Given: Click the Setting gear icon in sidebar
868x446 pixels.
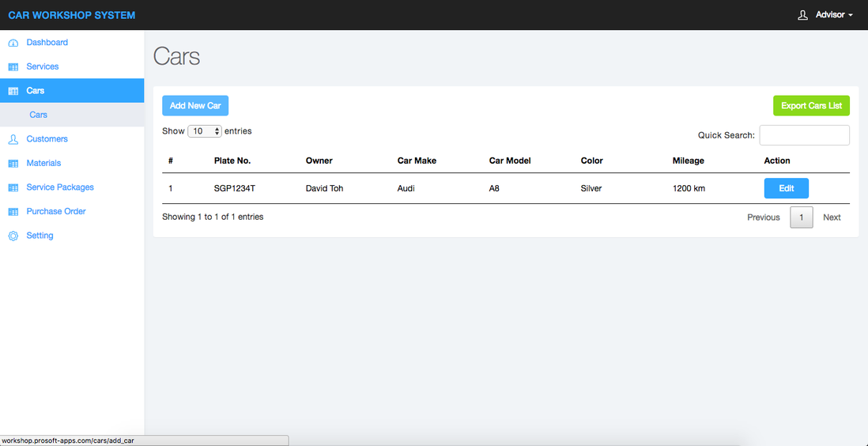Looking at the screenshot, I should [x=13, y=236].
